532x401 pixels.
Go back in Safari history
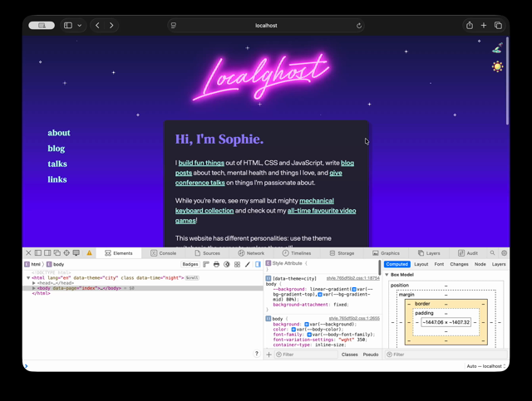[x=97, y=26]
